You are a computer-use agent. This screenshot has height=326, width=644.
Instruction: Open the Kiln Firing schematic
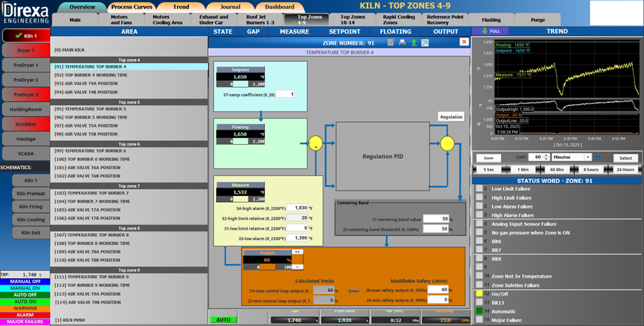[x=30, y=207]
